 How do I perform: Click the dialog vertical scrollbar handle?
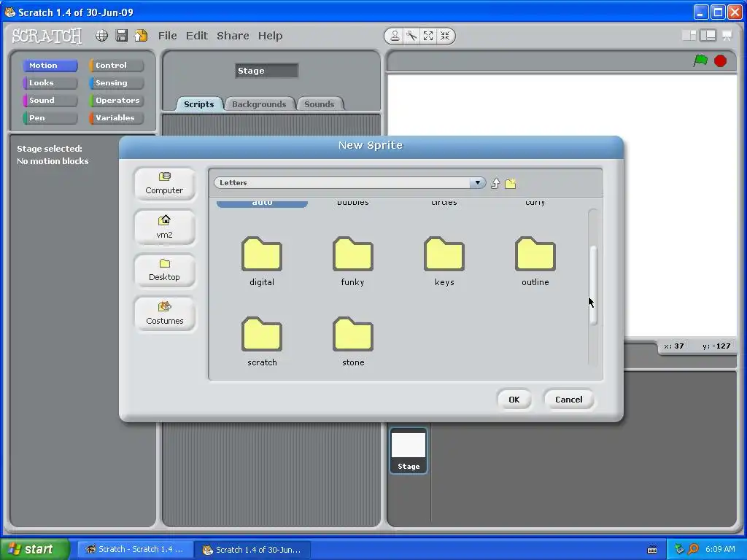[593, 285]
